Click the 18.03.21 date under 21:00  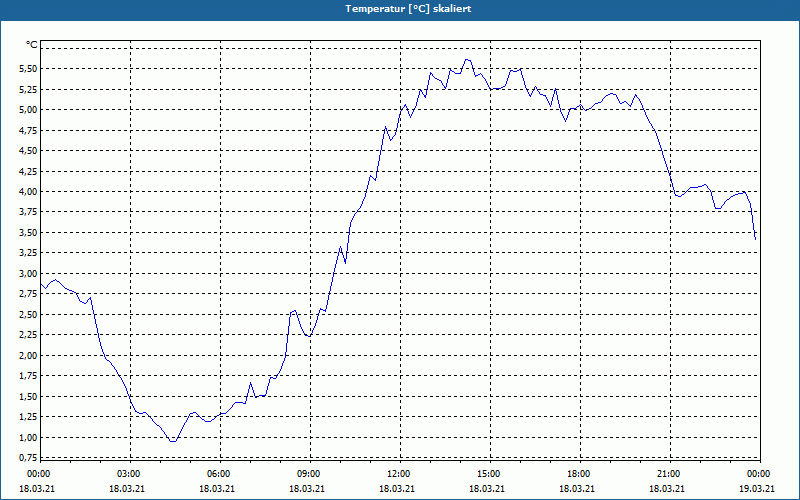669,488
